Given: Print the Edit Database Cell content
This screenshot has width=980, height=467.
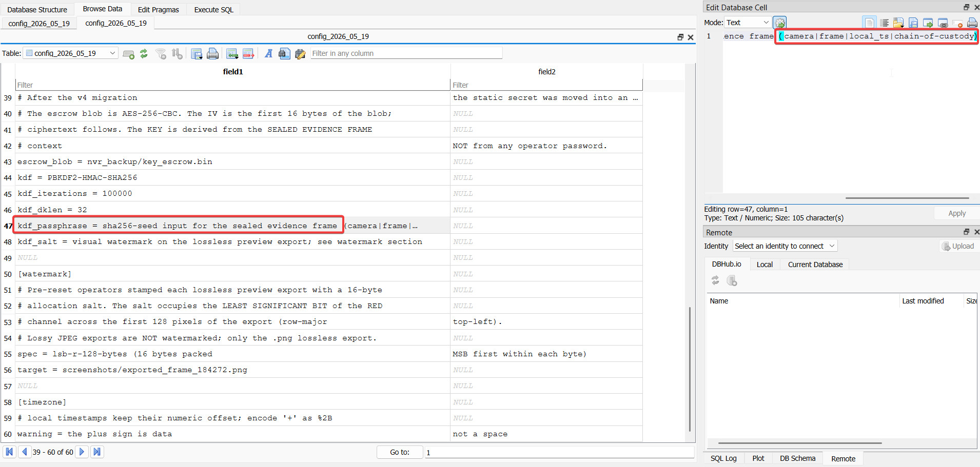Looking at the screenshot, I should (x=972, y=23).
